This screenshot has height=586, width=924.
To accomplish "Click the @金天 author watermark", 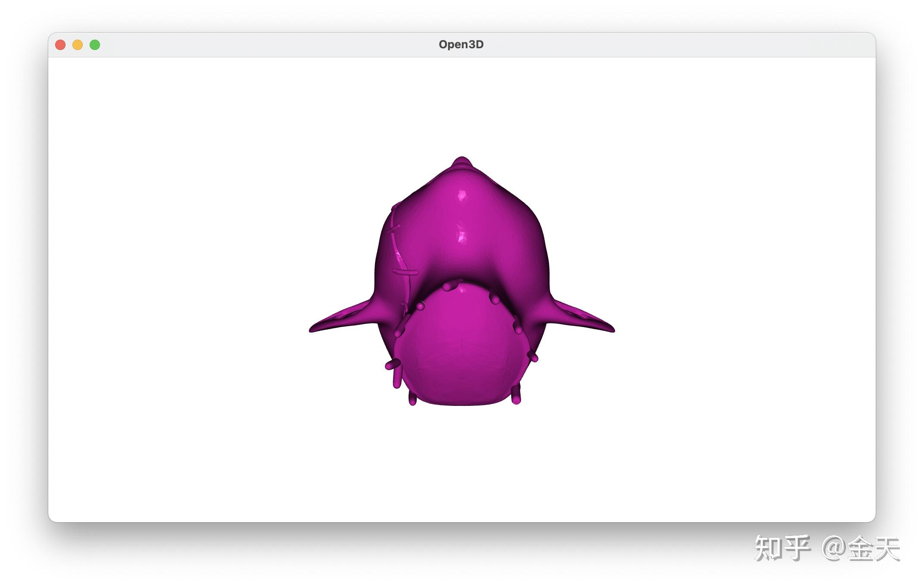I will point(861,549).
